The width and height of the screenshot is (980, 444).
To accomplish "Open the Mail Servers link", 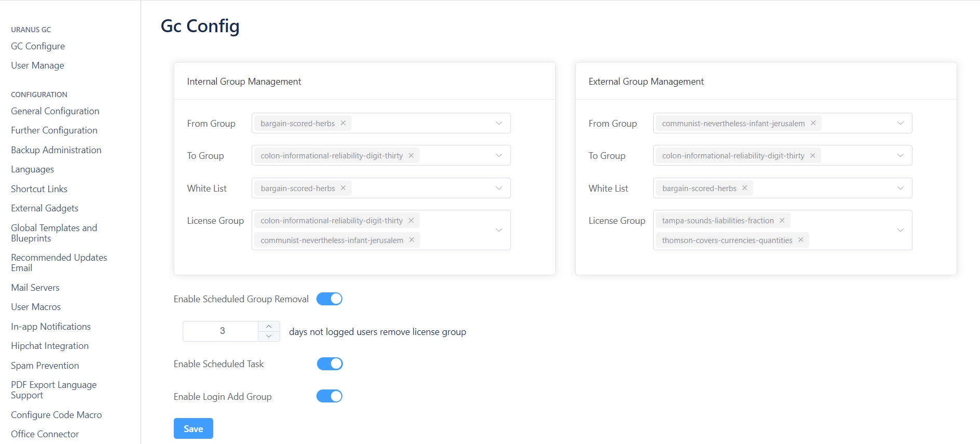I will click(x=35, y=288).
